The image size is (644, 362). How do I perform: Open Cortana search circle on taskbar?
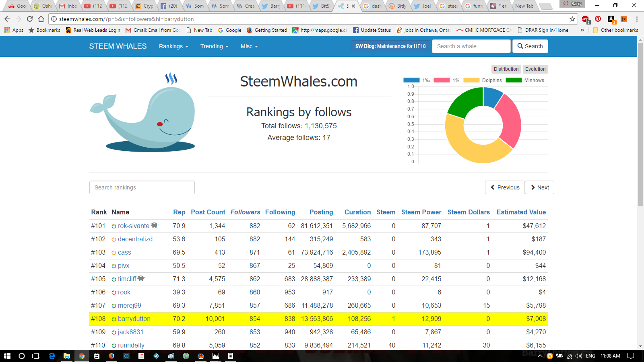click(22, 356)
